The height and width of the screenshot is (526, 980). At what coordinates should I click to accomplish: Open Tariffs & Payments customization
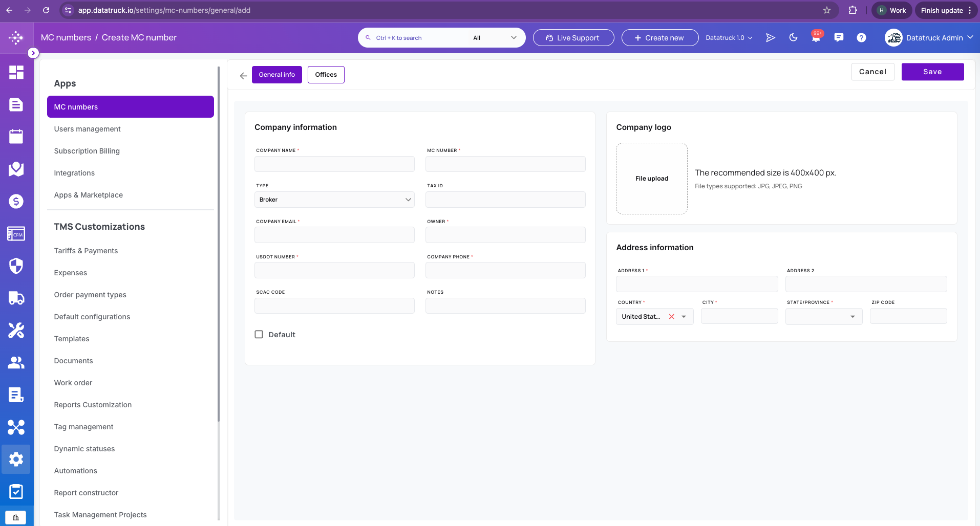tap(86, 251)
